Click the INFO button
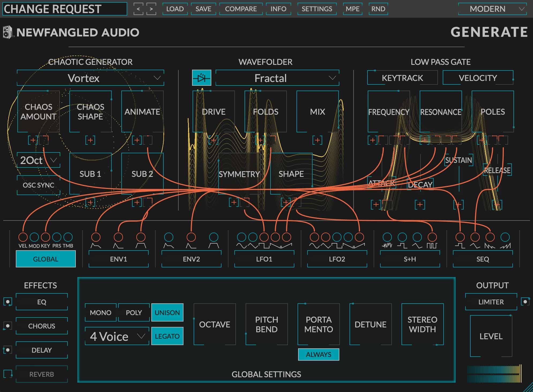Image resolution: width=533 pixels, height=392 pixels. click(279, 9)
